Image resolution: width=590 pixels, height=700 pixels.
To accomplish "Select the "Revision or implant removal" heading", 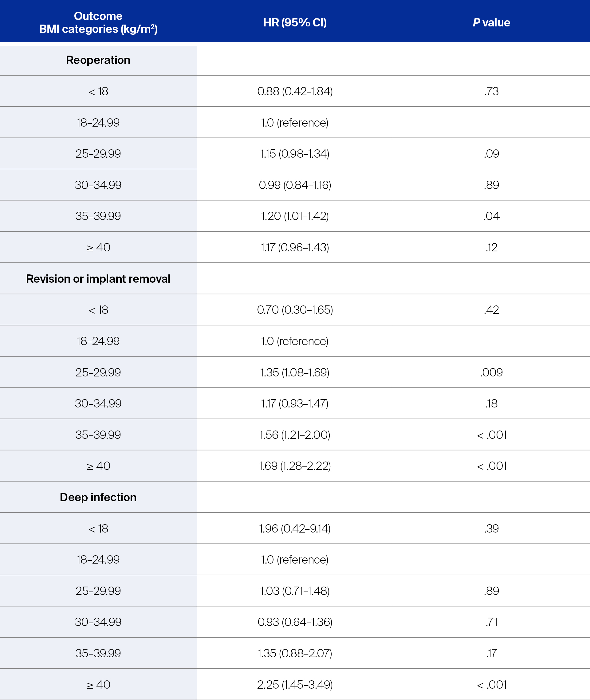I will (x=98, y=279).
